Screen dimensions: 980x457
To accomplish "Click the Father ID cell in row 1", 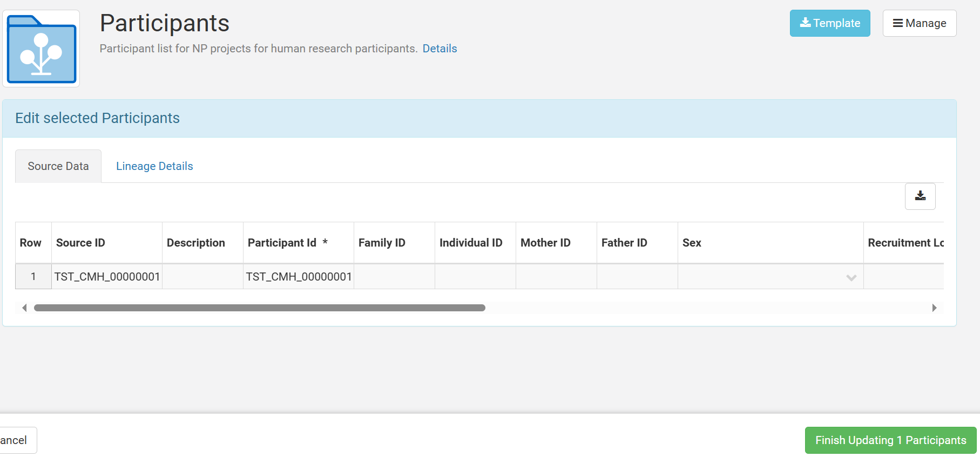I will click(x=637, y=277).
